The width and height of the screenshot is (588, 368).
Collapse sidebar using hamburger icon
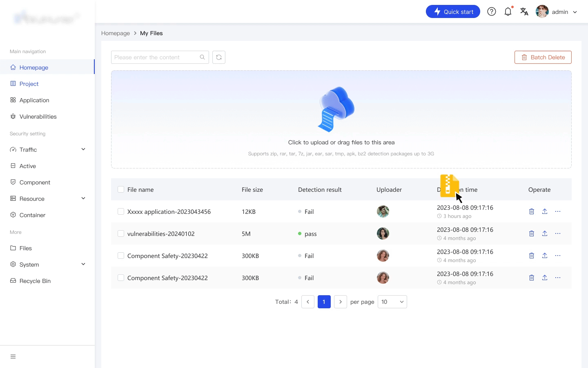pos(13,357)
